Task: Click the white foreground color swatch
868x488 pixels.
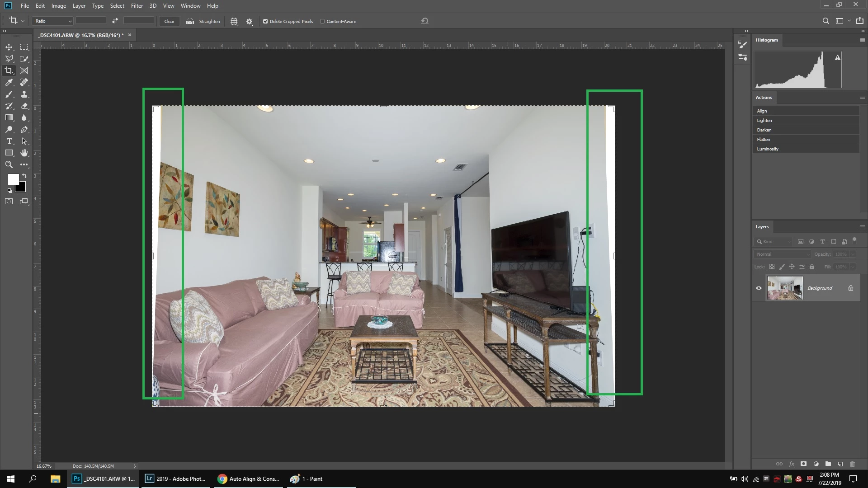Action: (13, 179)
